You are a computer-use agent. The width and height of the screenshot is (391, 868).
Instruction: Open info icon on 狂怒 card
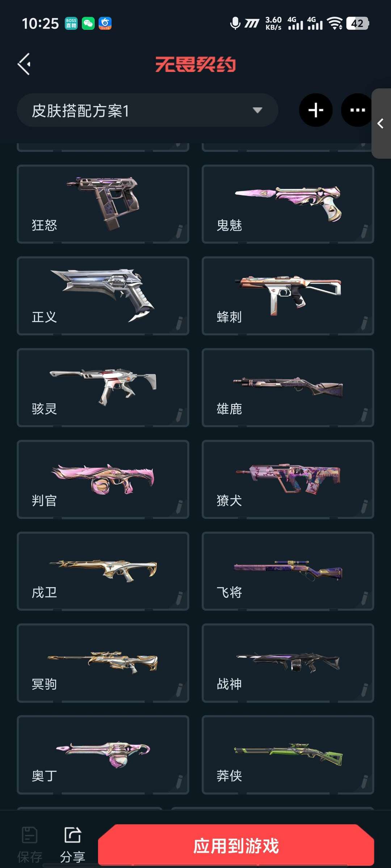point(180,231)
